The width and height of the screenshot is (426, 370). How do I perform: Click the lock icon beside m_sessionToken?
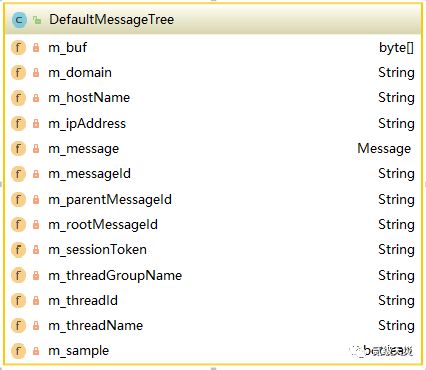(x=36, y=250)
